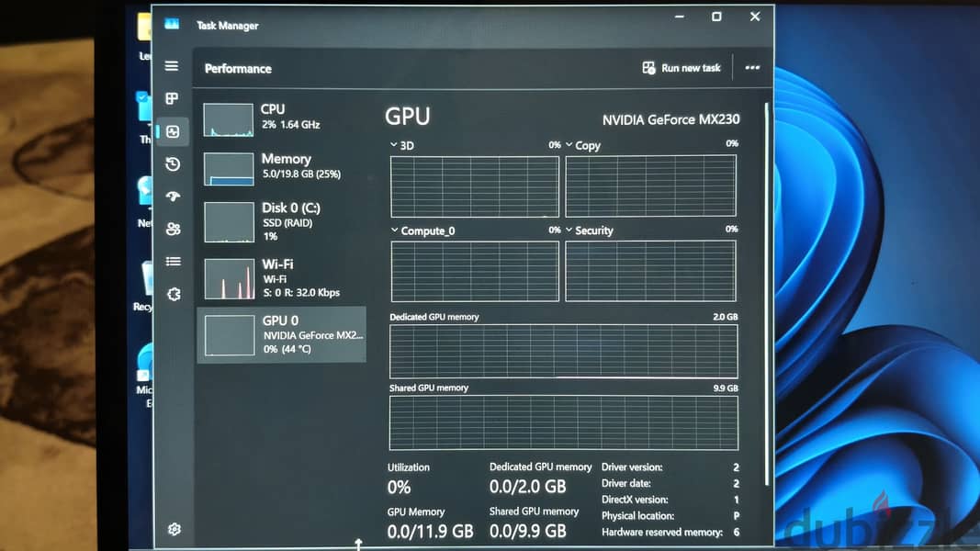
Task: Click the S: 0 R: 32.0 Kbps text
Action: pyautogui.click(x=301, y=292)
